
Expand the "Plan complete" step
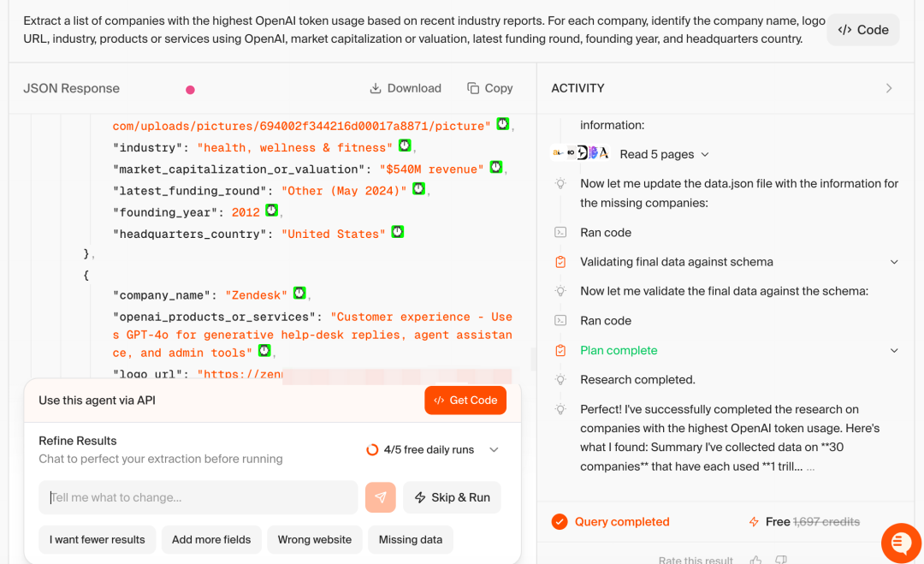coord(894,351)
